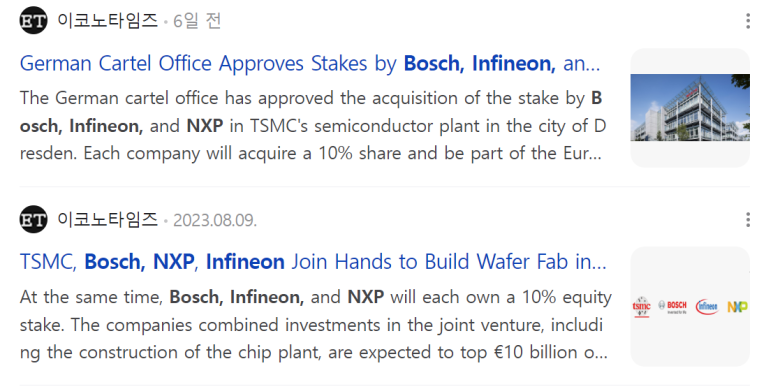Select the 이코노타임즈 source name posted 6일 전

click(x=107, y=21)
